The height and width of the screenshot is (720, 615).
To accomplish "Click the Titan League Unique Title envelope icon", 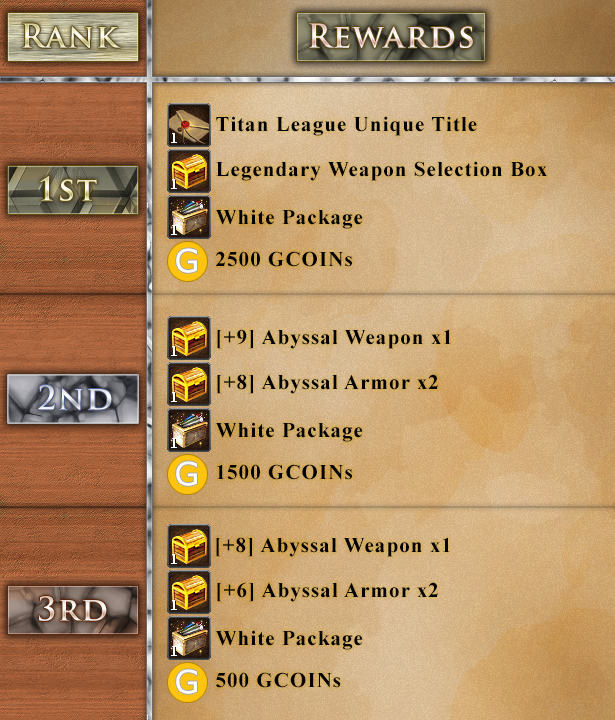I will tap(189, 125).
